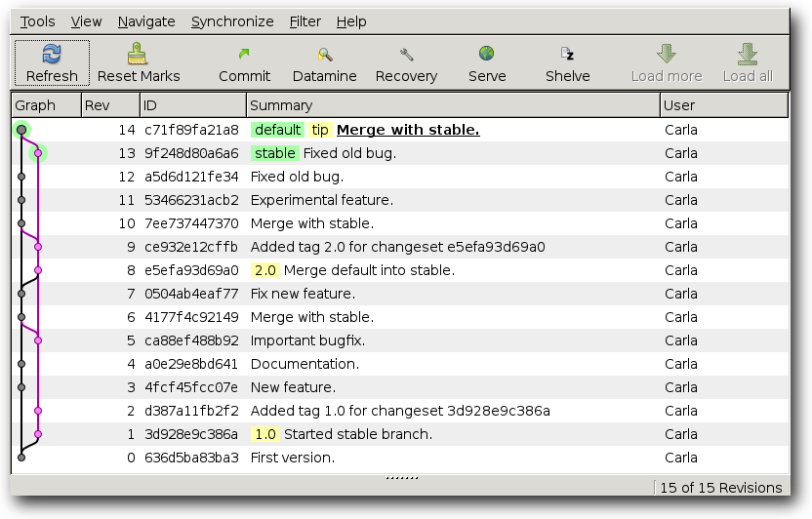Click graph node of revision 12

click(x=21, y=177)
